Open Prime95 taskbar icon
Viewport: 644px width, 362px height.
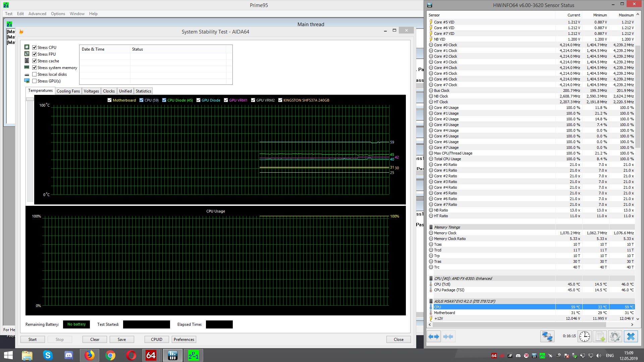(193, 355)
